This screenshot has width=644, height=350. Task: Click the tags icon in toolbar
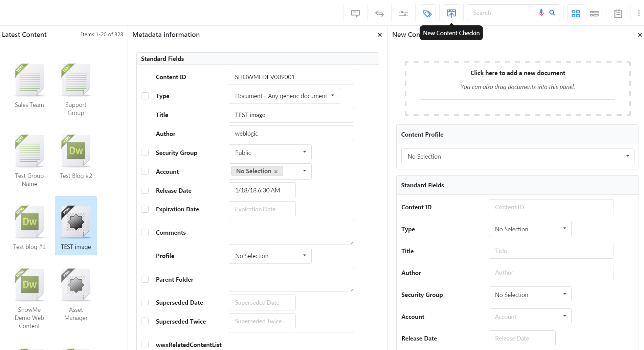click(427, 13)
